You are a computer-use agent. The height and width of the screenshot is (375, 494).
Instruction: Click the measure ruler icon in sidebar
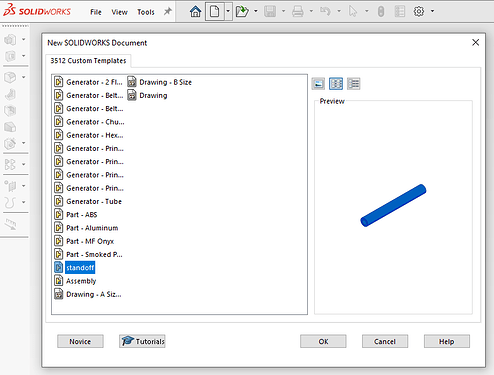(x=11, y=224)
